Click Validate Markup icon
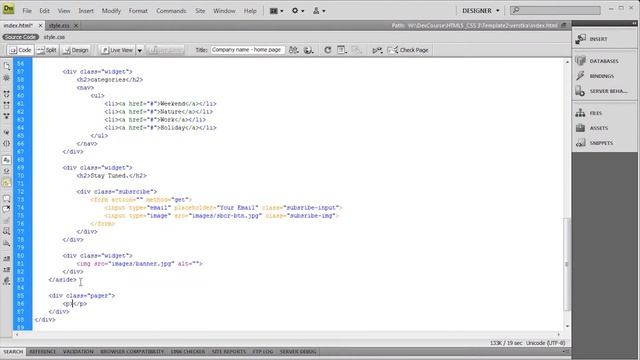 pos(377,50)
